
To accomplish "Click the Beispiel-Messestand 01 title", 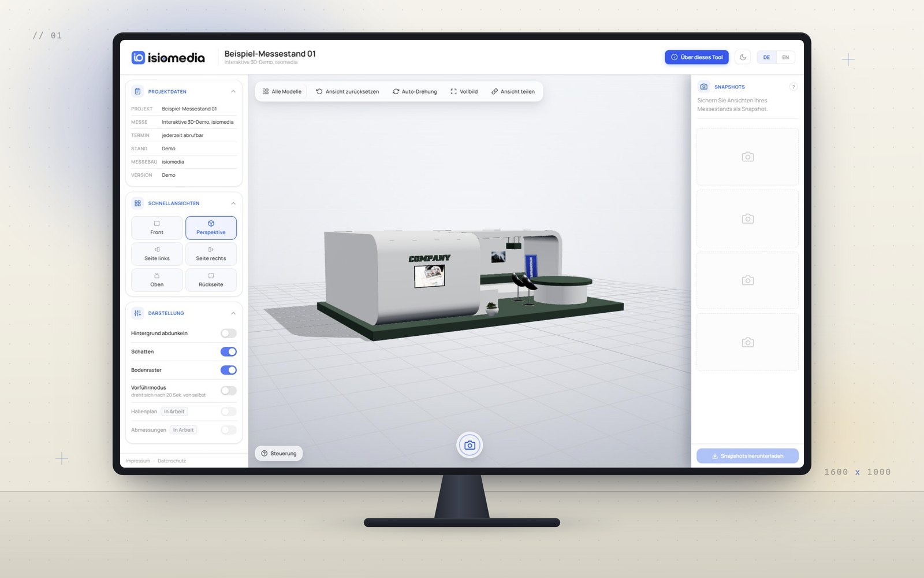I will [270, 54].
